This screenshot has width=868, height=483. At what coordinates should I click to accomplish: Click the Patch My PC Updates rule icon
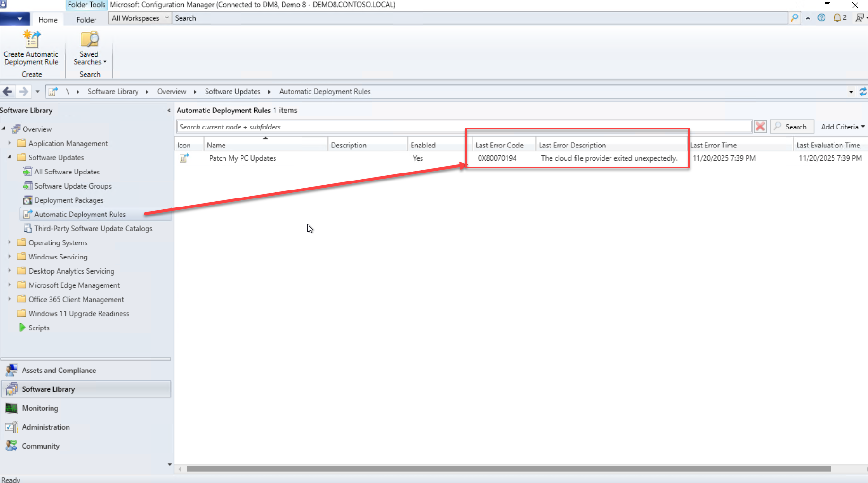(184, 158)
